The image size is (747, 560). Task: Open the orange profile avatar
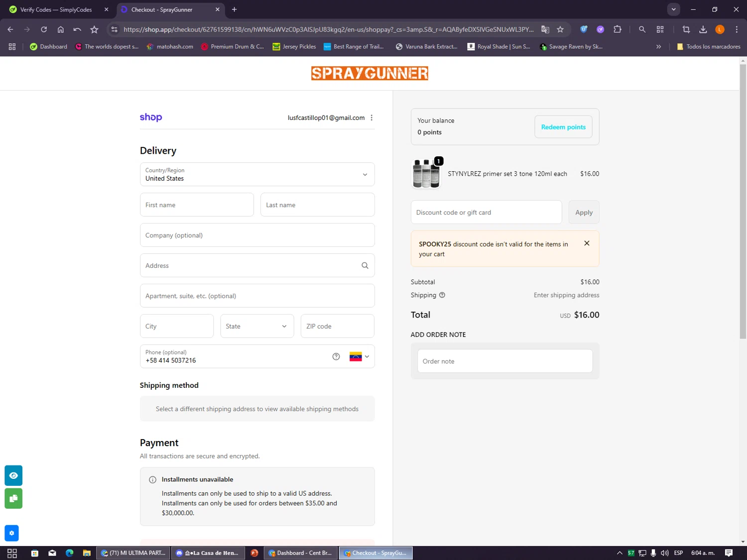[720, 29]
